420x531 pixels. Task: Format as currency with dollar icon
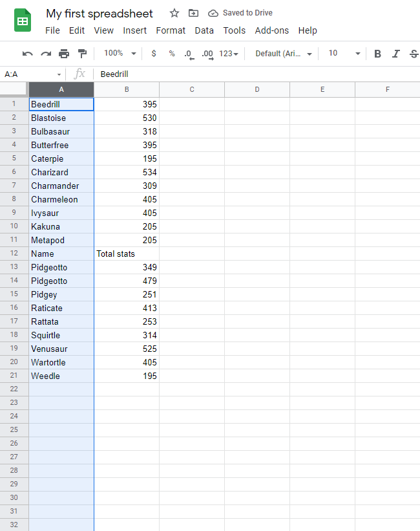click(x=154, y=54)
